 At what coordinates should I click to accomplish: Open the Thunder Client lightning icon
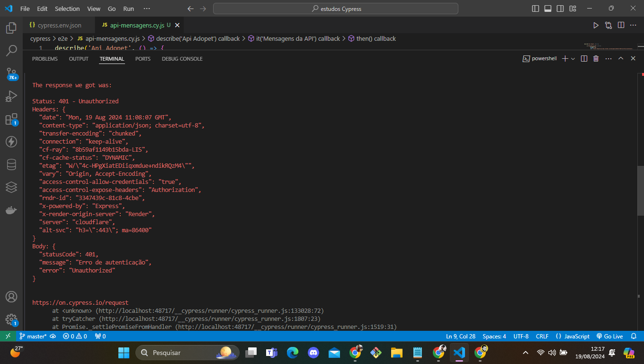coord(11,142)
